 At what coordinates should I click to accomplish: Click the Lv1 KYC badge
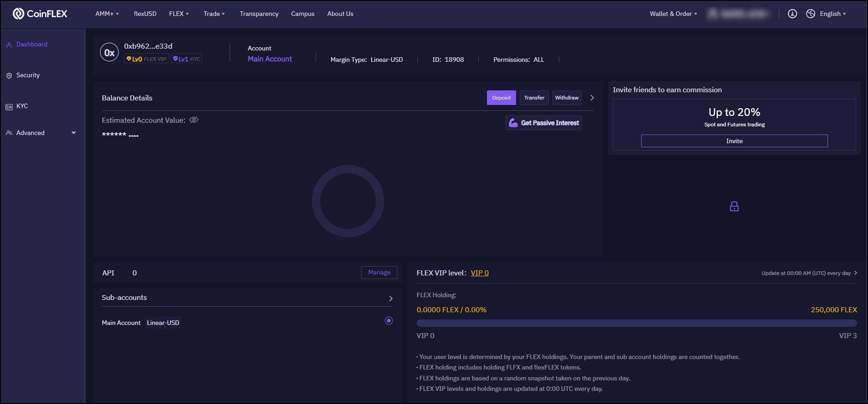[x=186, y=59]
